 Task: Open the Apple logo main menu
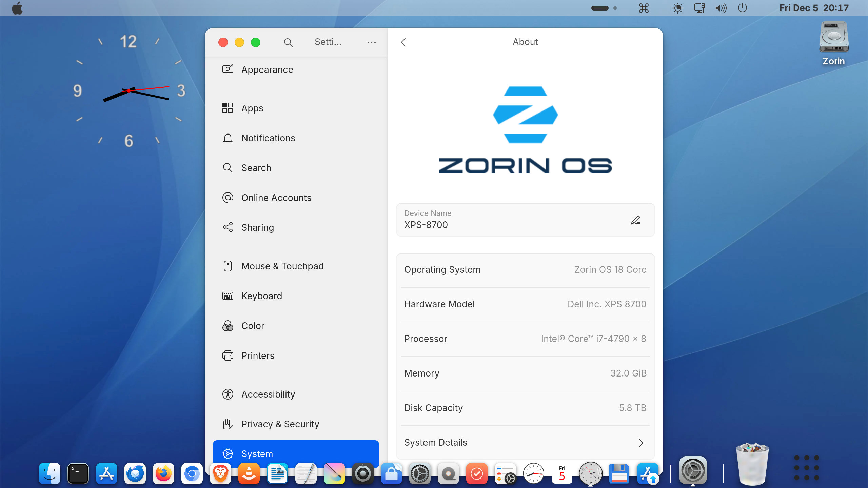17,8
